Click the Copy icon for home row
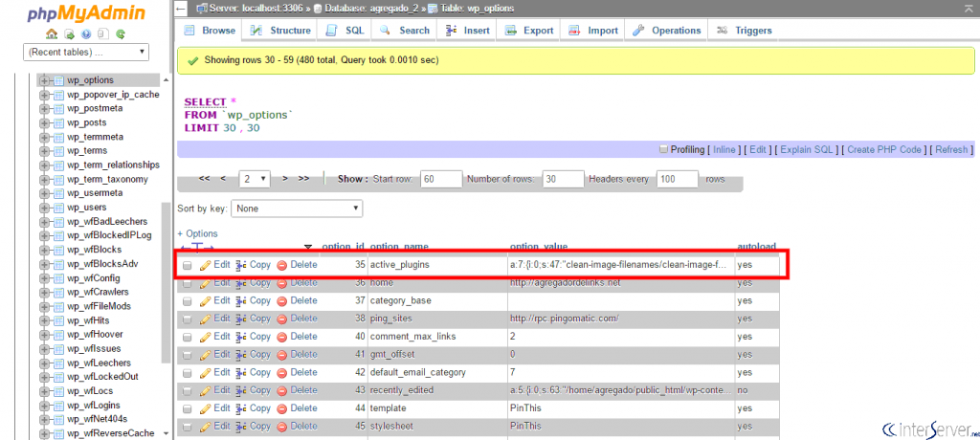The height and width of the screenshot is (440, 980). [241, 283]
